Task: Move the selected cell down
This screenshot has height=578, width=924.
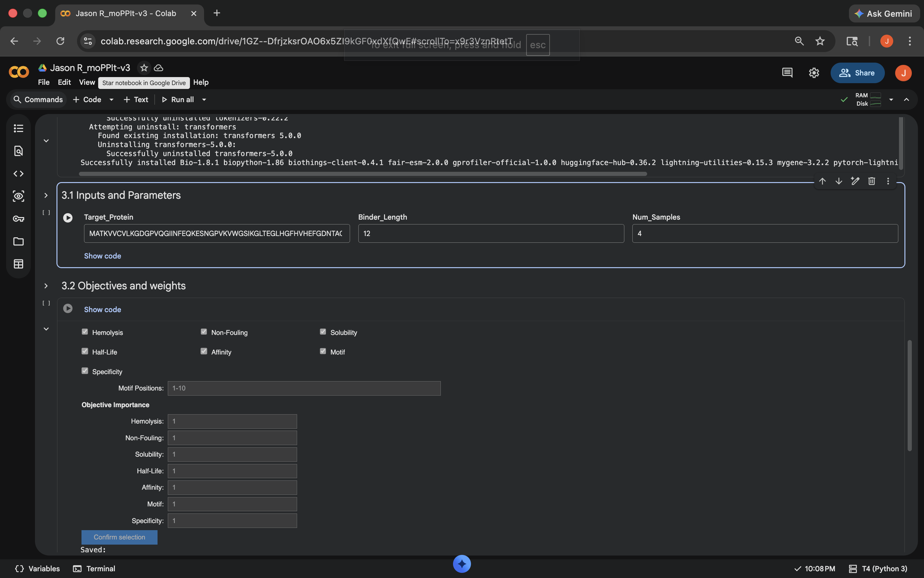Action: (x=839, y=181)
